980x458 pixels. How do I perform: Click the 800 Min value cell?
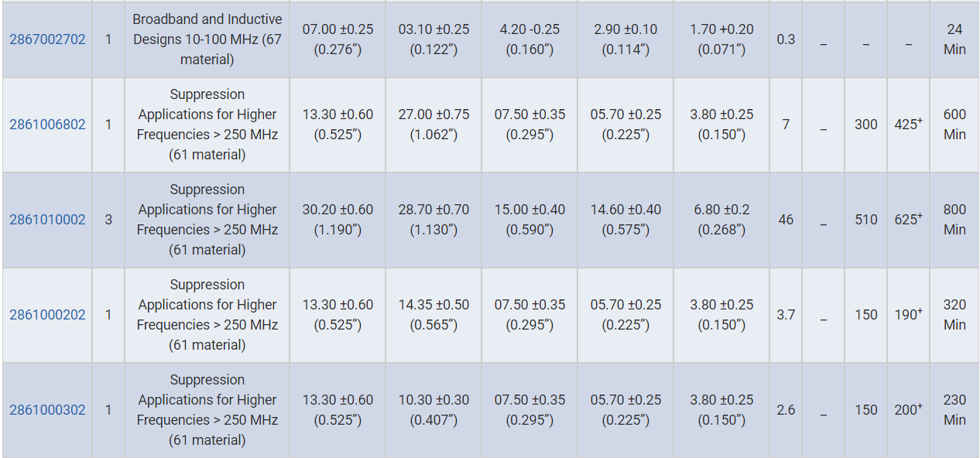click(x=954, y=220)
